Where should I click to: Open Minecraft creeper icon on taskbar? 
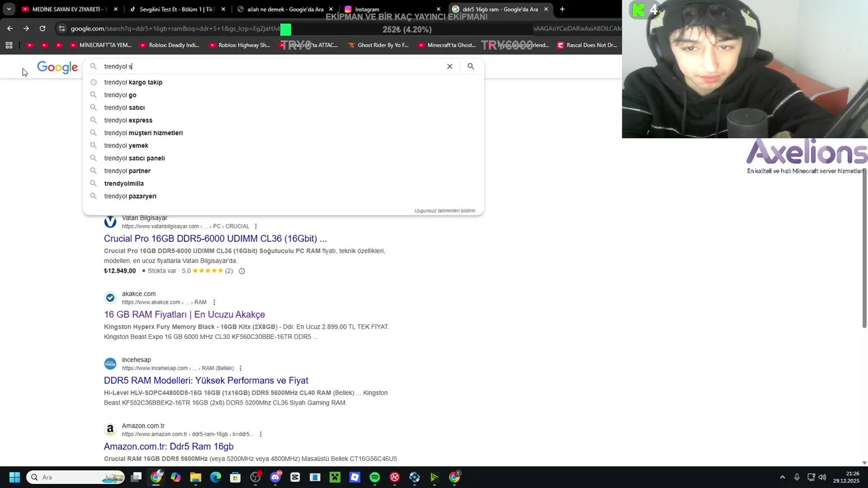coord(335,477)
